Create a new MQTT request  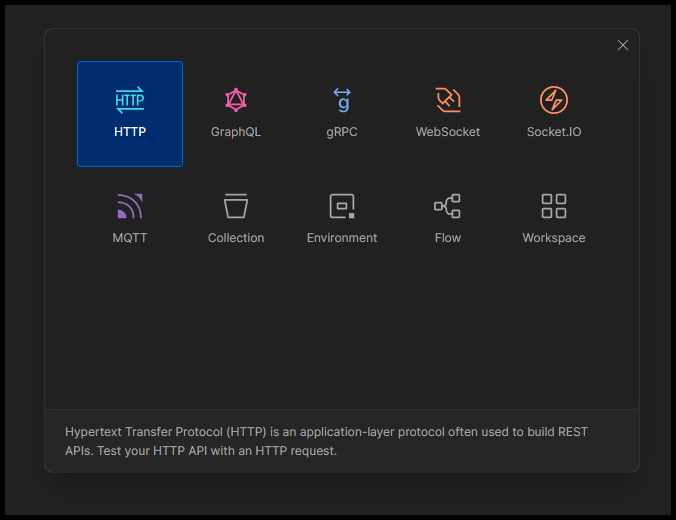(130, 220)
